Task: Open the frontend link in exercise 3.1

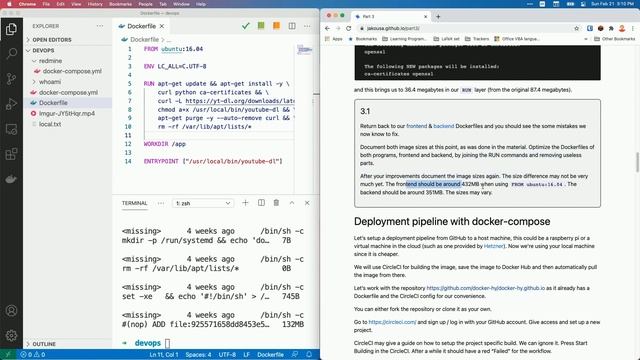Action: 417,126
